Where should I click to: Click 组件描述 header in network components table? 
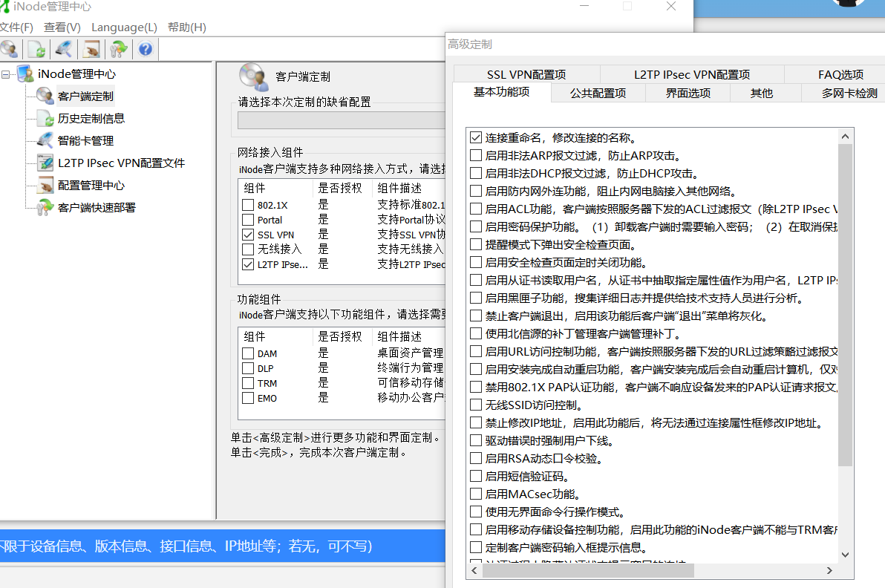pyautogui.click(x=409, y=188)
